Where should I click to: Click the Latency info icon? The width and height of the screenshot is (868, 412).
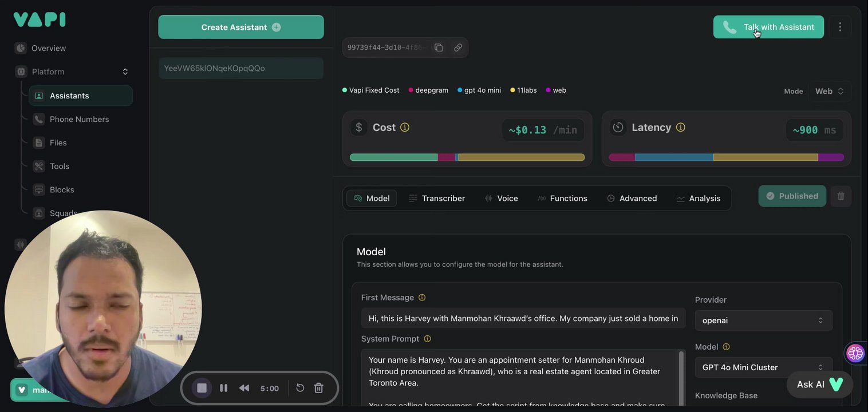(x=681, y=127)
